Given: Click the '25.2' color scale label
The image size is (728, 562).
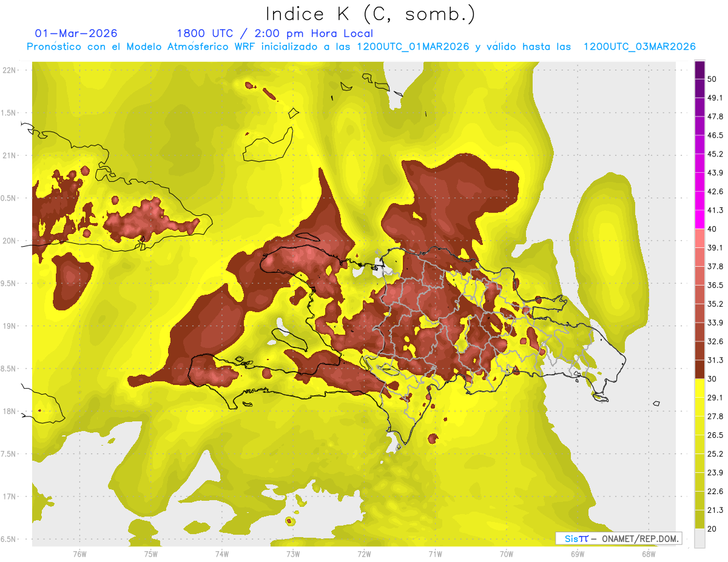Looking at the screenshot, I should (x=715, y=453).
